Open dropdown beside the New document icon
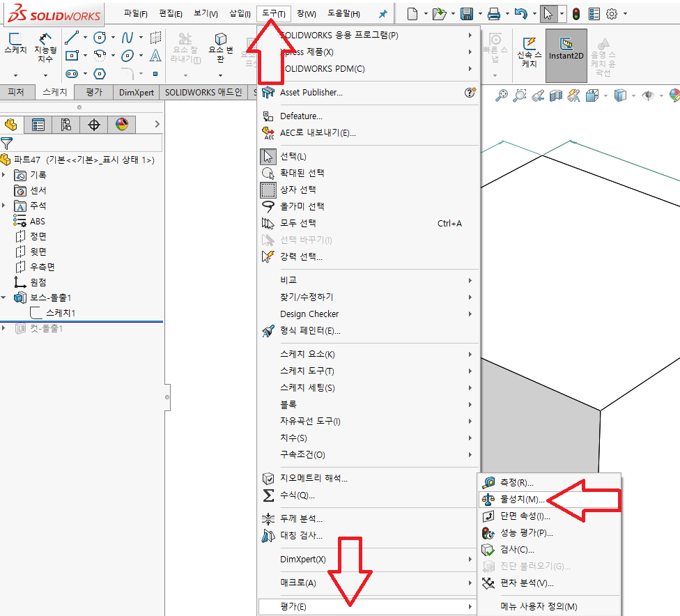Image resolution: width=680 pixels, height=616 pixels. [x=426, y=14]
